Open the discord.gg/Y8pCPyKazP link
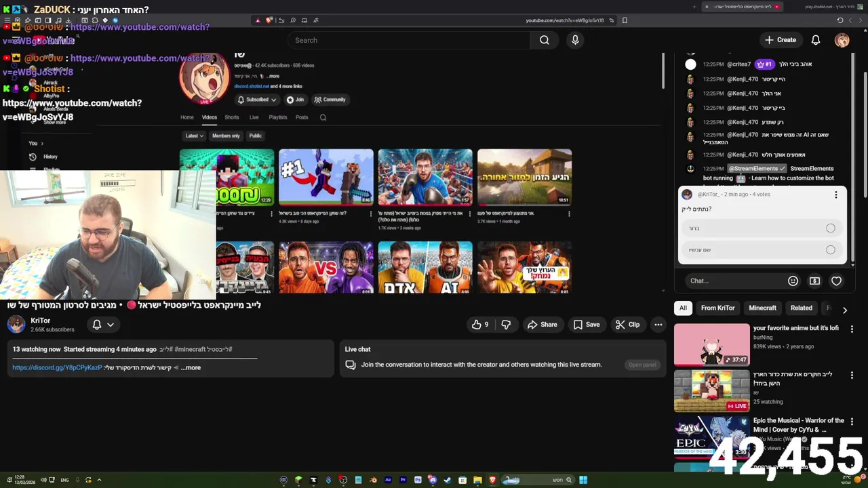Viewport: 868px width, 488px height. pos(57,367)
